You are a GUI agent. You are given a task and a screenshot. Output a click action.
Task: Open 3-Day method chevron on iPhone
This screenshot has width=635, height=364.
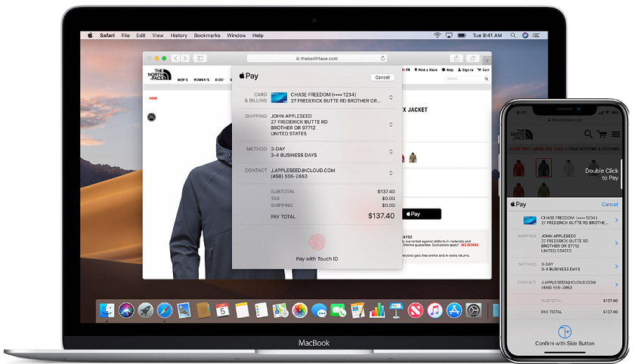point(616,266)
